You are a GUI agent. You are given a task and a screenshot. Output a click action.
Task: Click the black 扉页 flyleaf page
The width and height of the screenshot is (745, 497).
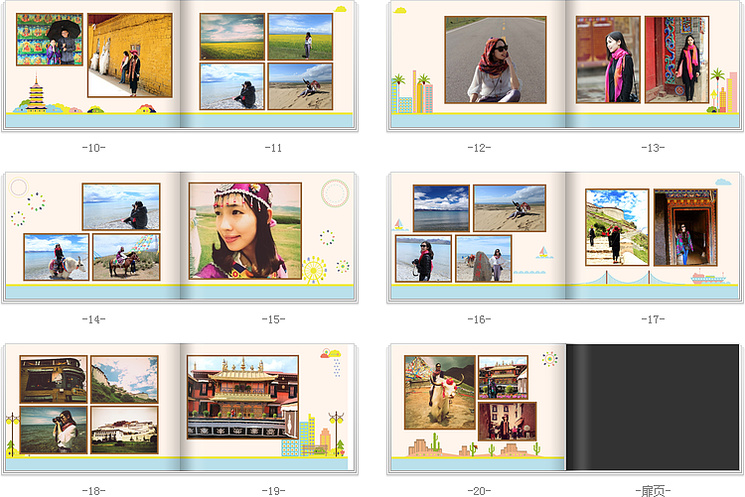(652, 407)
